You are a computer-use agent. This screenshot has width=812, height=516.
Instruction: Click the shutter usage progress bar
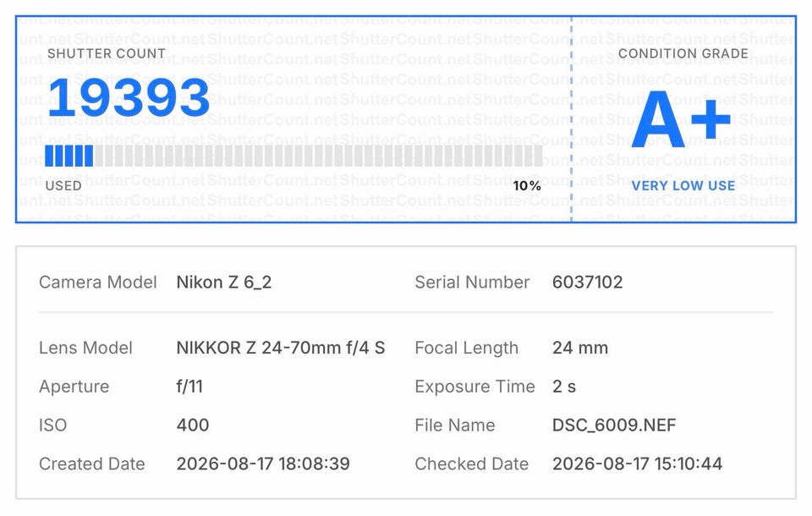click(294, 156)
